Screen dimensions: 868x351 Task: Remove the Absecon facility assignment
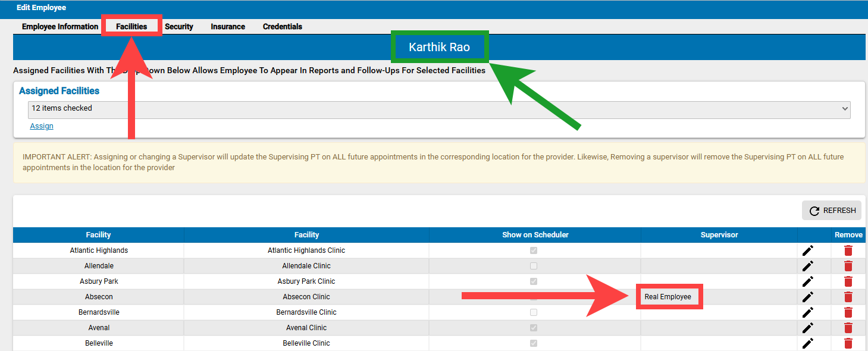pos(847,296)
